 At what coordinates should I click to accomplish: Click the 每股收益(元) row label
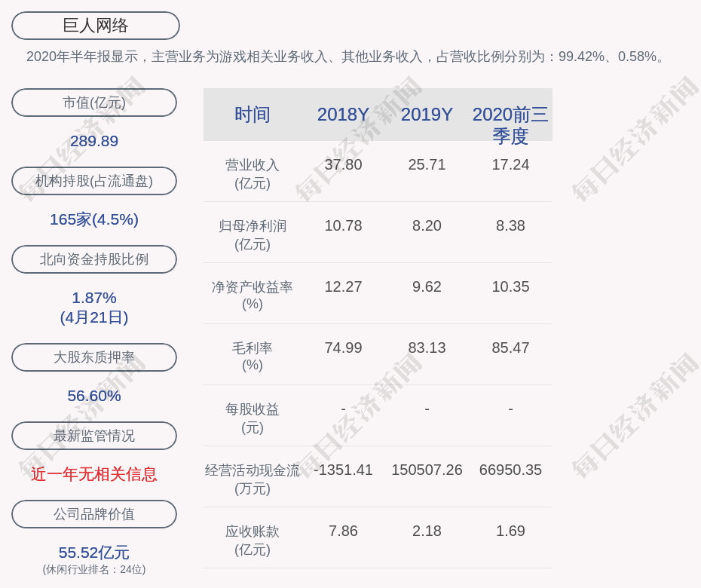(x=253, y=418)
